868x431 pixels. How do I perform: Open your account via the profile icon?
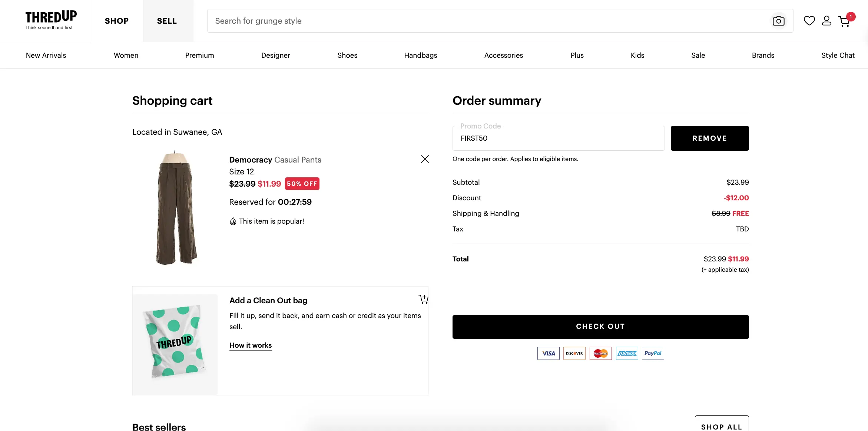(x=826, y=21)
